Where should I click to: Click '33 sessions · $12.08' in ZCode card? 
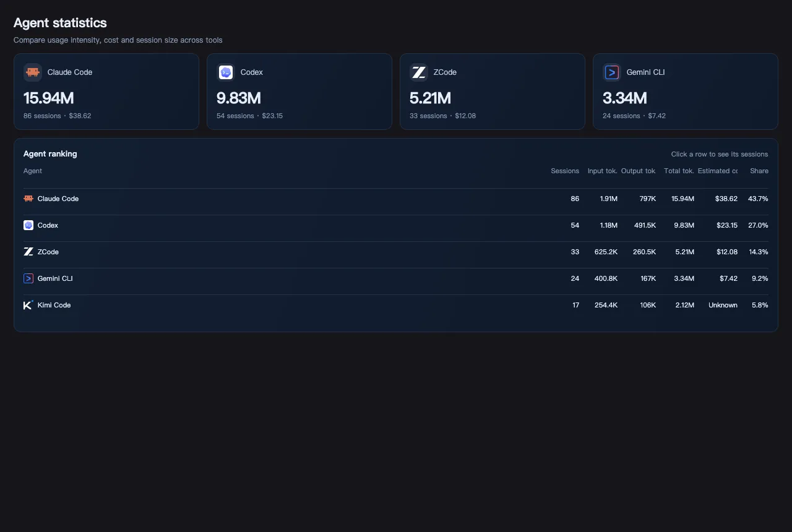point(443,116)
